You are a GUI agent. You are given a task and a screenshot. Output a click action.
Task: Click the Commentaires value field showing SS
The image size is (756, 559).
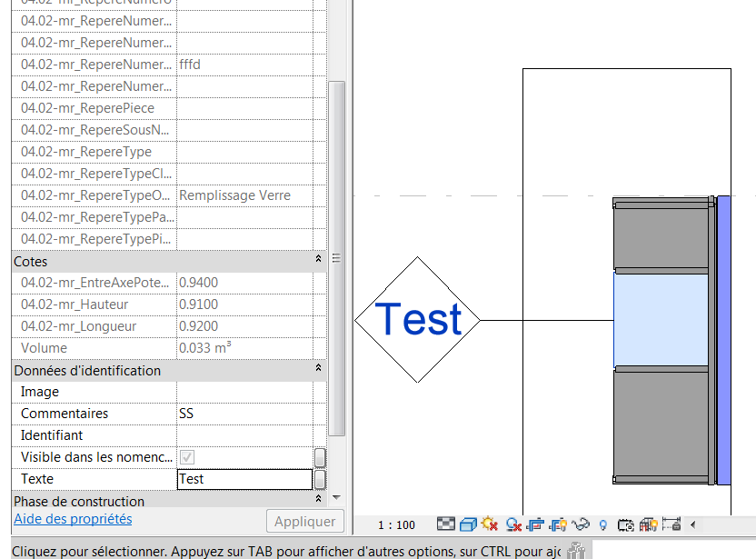click(x=244, y=414)
